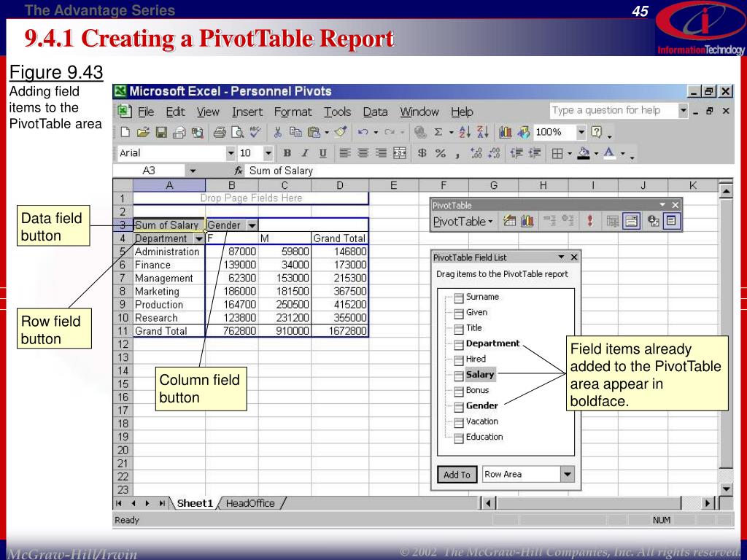Select the Education field in the Field List
The image size is (747, 560).
[484, 437]
